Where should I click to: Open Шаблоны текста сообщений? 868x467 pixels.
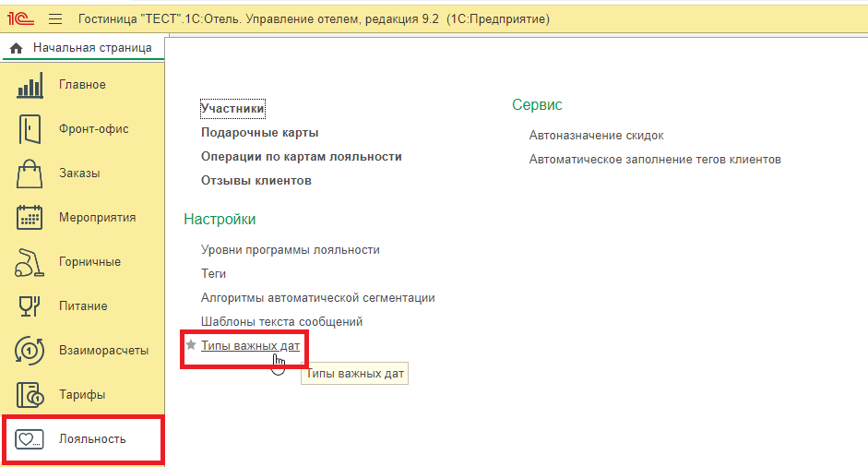coord(281,322)
